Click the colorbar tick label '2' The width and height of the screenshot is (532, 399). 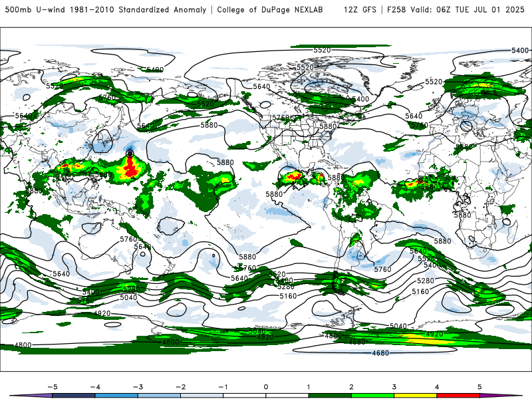click(x=351, y=387)
